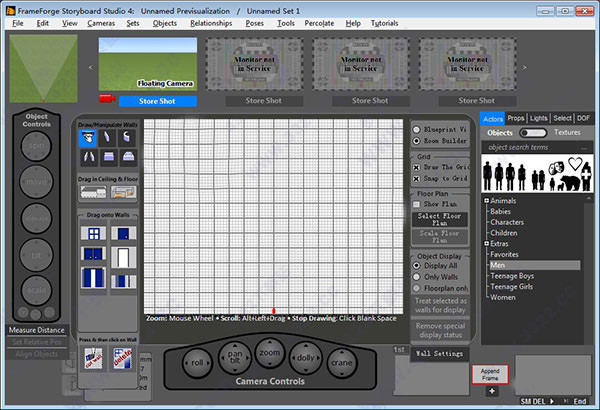
Task: Show next camera monitors with right arrow
Action: click(525, 67)
